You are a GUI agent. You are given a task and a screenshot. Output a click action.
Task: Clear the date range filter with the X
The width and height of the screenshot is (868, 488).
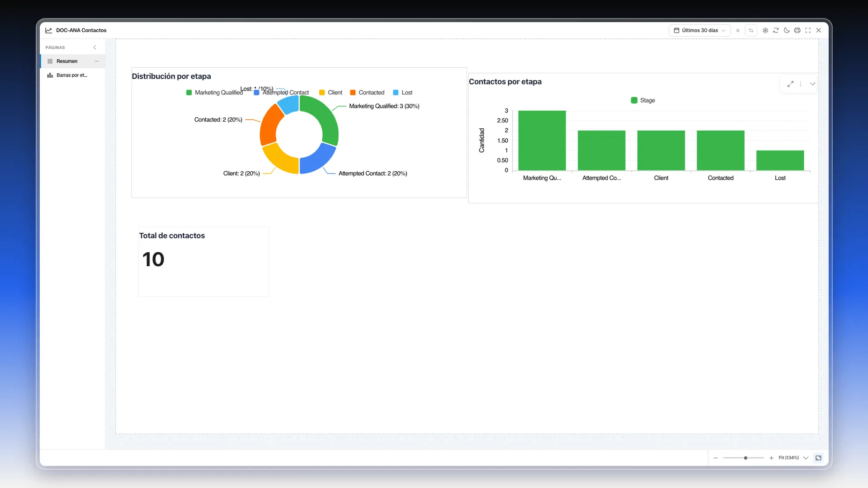pos(738,30)
